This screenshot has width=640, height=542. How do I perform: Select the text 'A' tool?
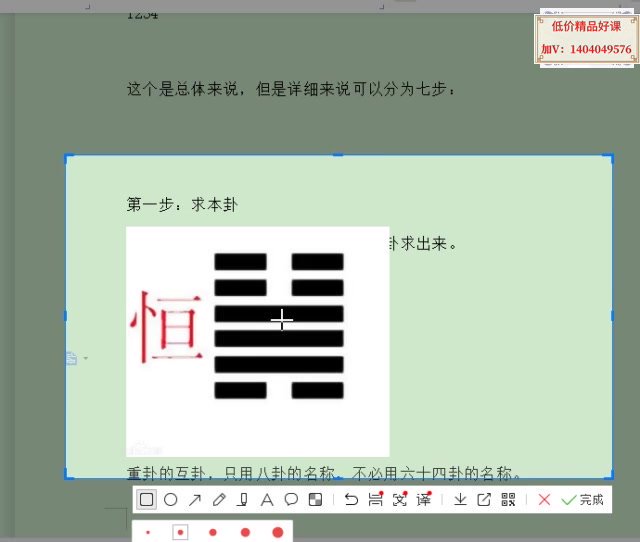[267, 500]
